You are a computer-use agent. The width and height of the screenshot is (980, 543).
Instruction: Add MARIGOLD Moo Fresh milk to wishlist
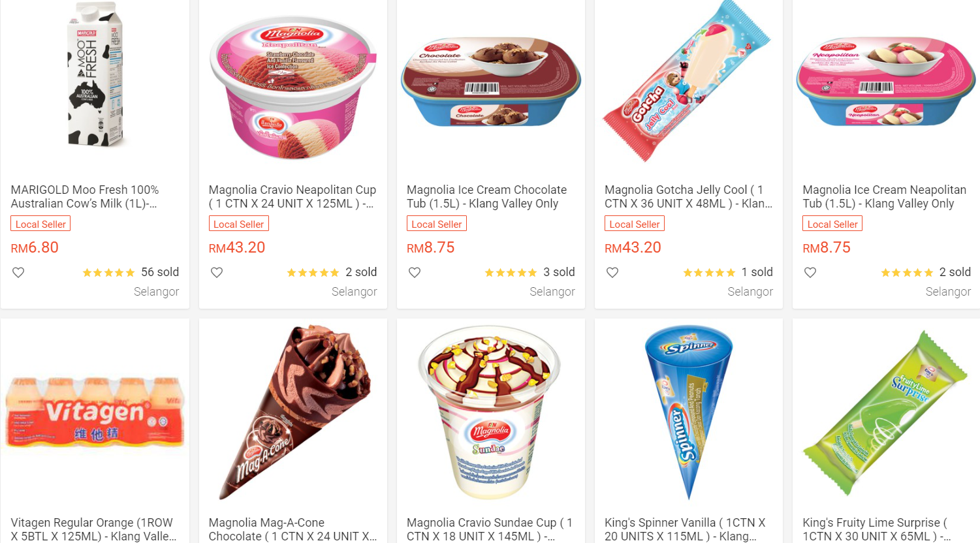18,273
